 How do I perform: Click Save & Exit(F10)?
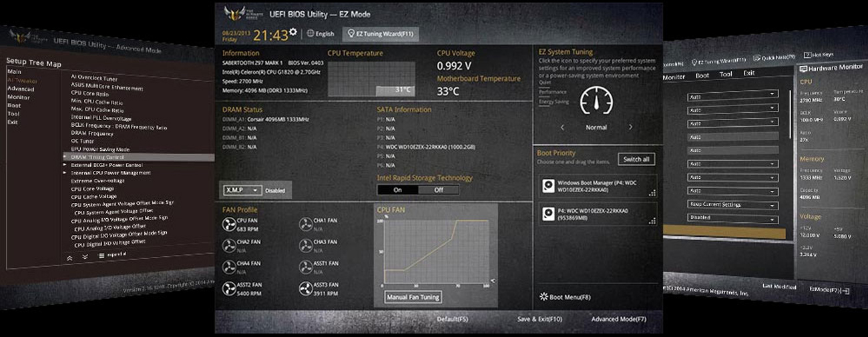539,319
